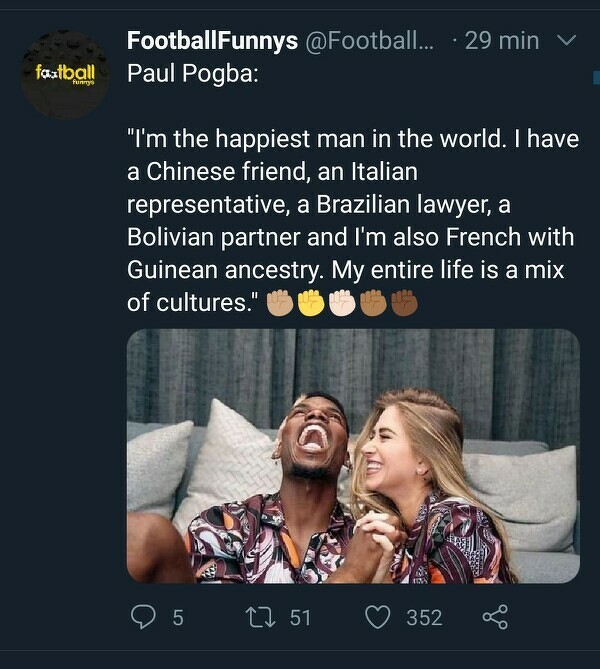Screen dimensions: 600x669
Task: Click the retweet count 51
Action: [300, 618]
